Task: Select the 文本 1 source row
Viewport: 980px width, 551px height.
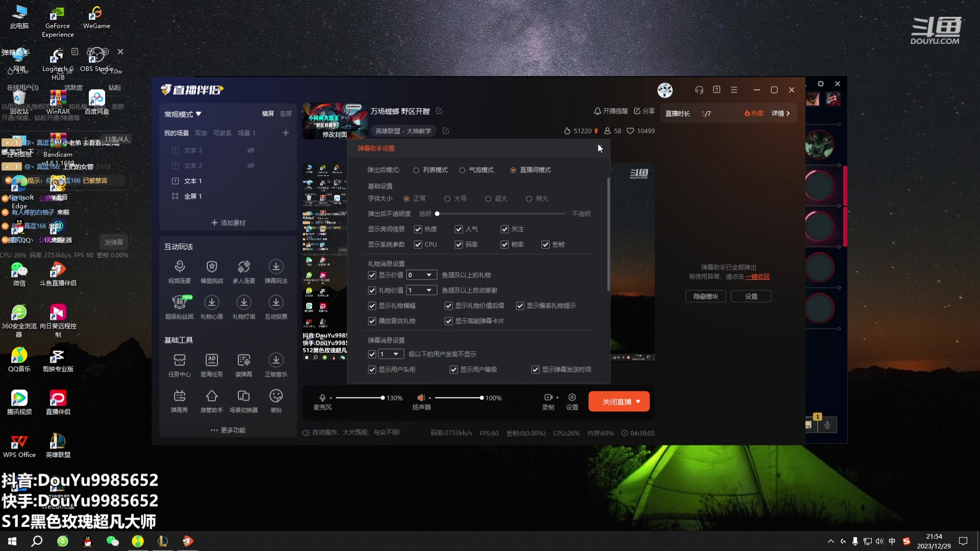Action: click(x=228, y=181)
